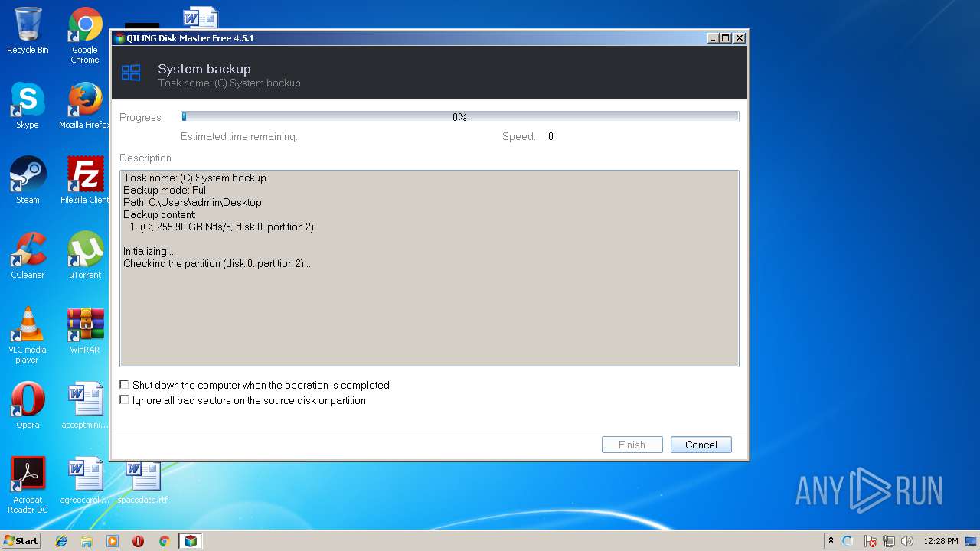This screenshot has width=980, height=551.
Task: Click the backup progress bar
Action: 459,117
